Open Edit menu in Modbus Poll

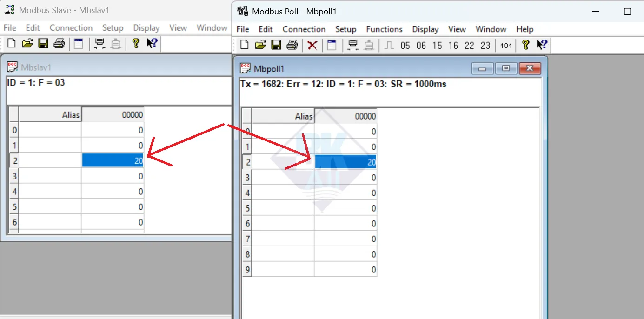pyautogui.click(x=266, y=29)
